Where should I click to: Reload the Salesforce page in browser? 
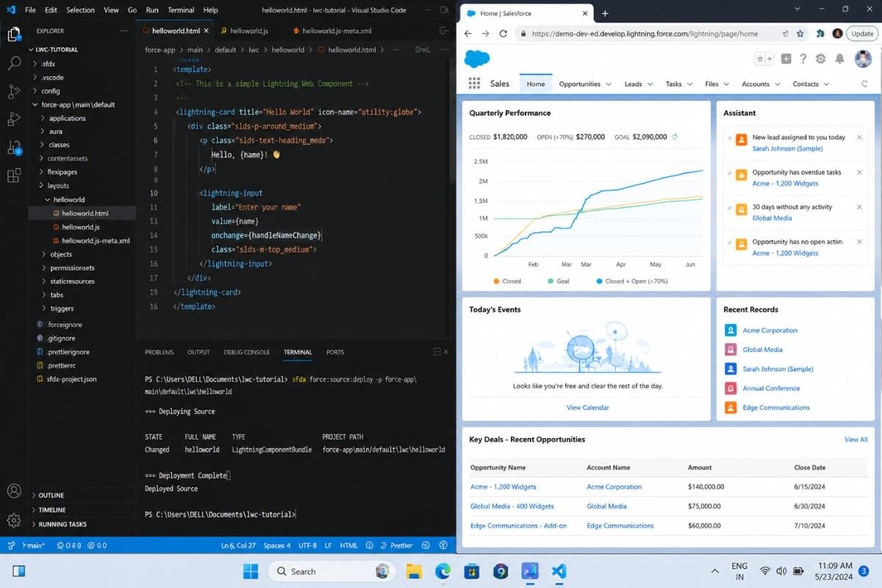pyautogui.click(x=503, y=34)
